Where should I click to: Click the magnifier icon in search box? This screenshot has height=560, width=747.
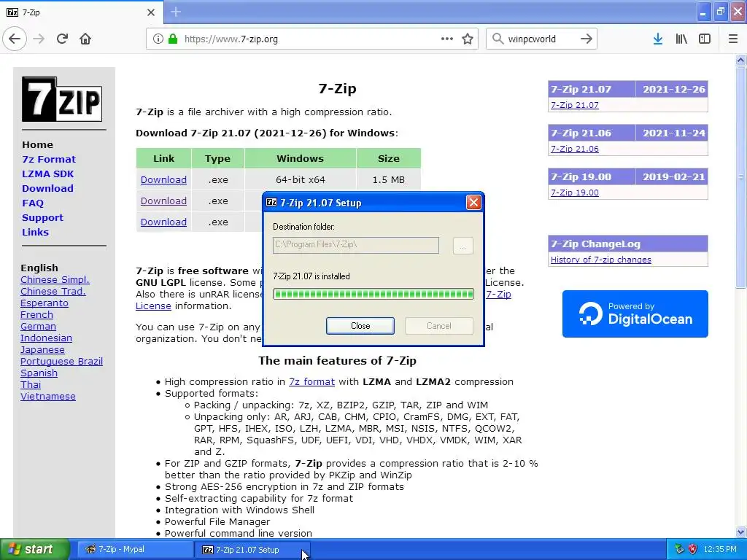click(498, 39)
